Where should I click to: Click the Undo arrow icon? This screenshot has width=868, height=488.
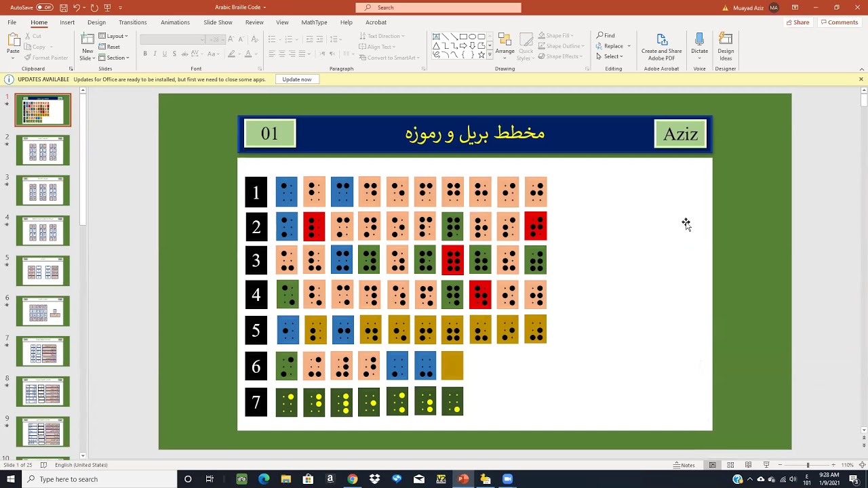point(77,7)
